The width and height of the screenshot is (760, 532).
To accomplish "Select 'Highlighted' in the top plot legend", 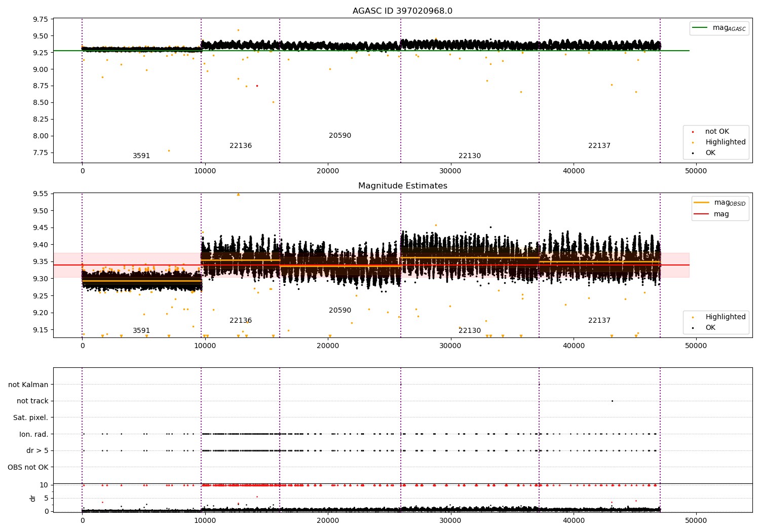I will click(726, 142).
